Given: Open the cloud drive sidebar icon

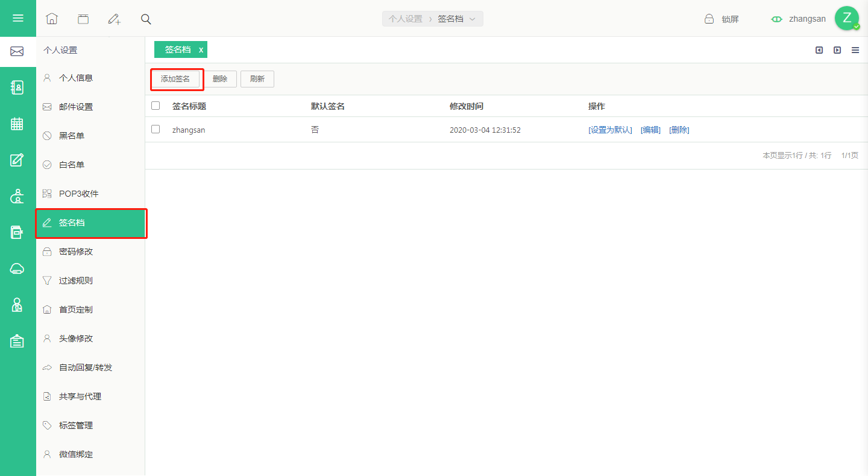Looking at the screenshot, I should point(17,268).
